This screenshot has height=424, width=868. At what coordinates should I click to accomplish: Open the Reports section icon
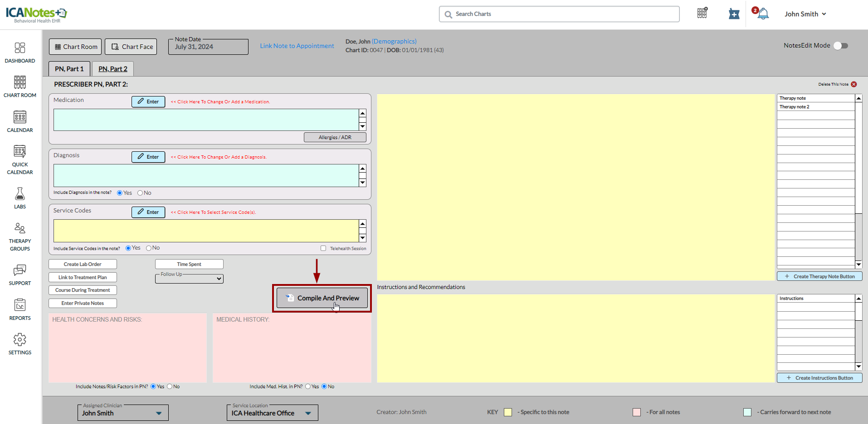20,305
